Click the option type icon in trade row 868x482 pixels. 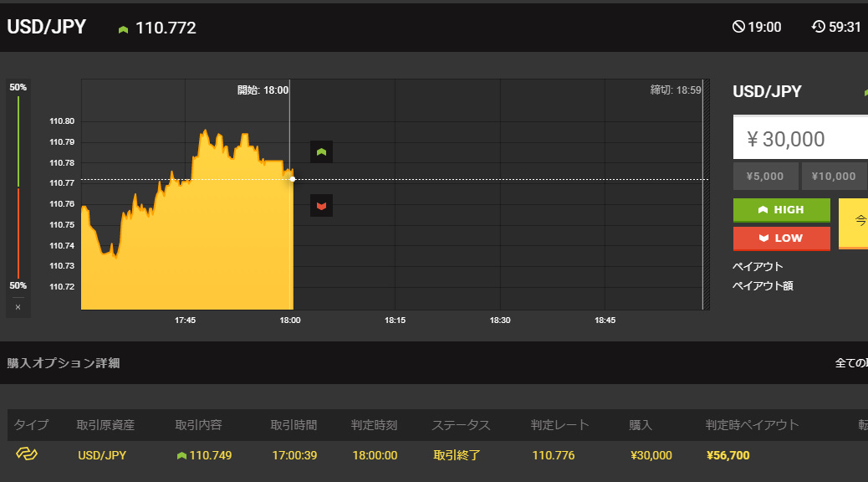tap(27, 454)
